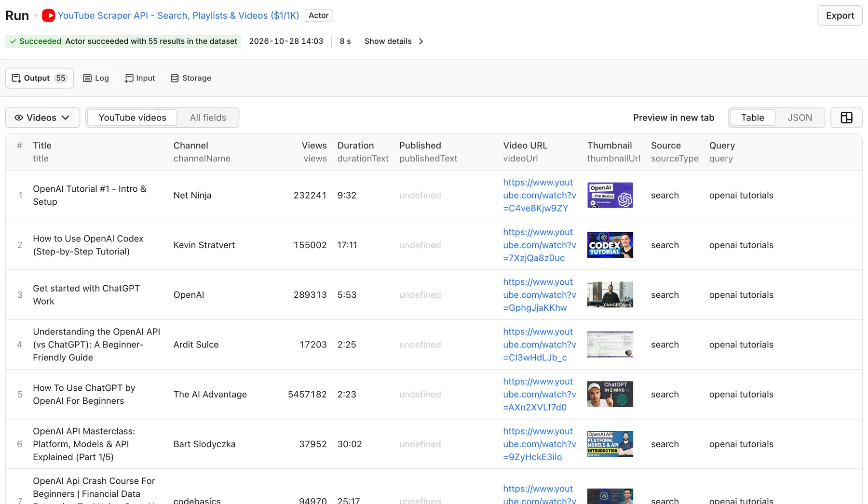The width and height of the screenshot is (868, 504).
Task: Click the ChatGPT in 2 Mins thumbnail
Action: pyautogui.click(x=610, y=394)
